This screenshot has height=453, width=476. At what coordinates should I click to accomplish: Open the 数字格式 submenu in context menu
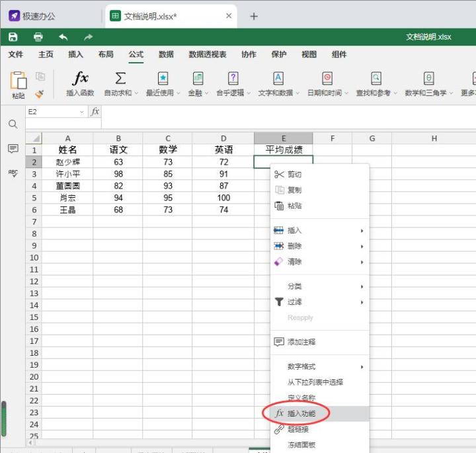point(320,367)
